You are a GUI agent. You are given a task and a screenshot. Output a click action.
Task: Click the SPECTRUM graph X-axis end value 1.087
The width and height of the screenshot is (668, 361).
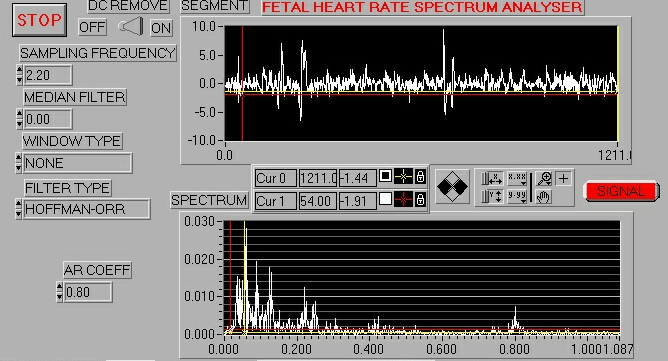pos(618,349)
